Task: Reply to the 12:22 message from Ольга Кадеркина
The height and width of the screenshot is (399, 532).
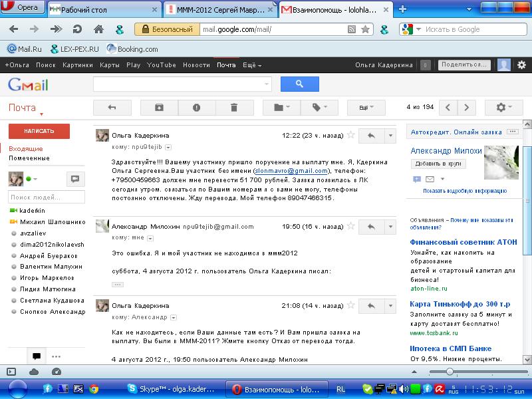Action: [372, 136]
